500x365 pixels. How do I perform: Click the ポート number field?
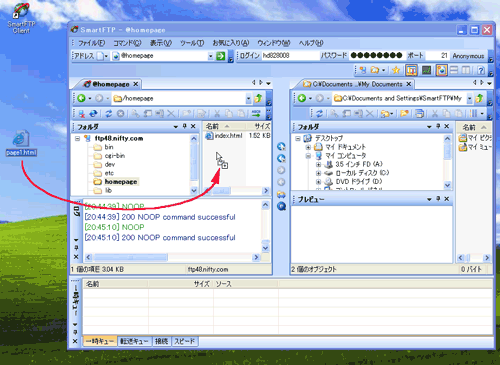pyautogui.click(x=437, y=56)
